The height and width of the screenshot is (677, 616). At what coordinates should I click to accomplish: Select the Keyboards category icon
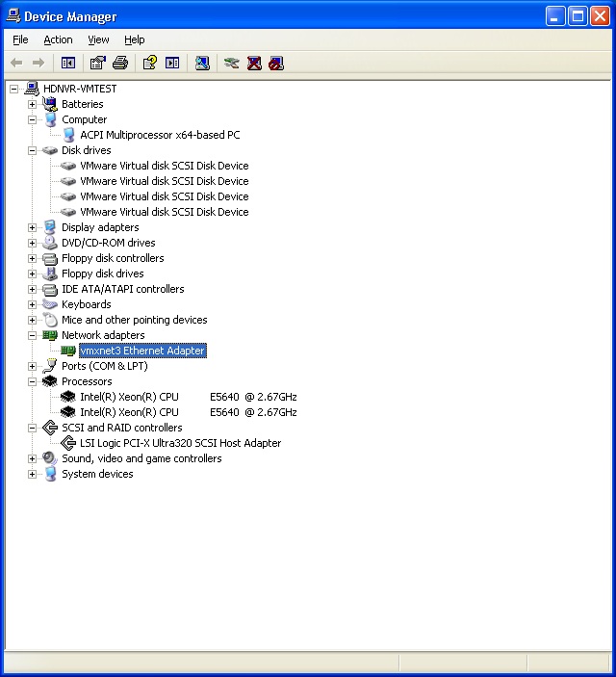(50, 304)
